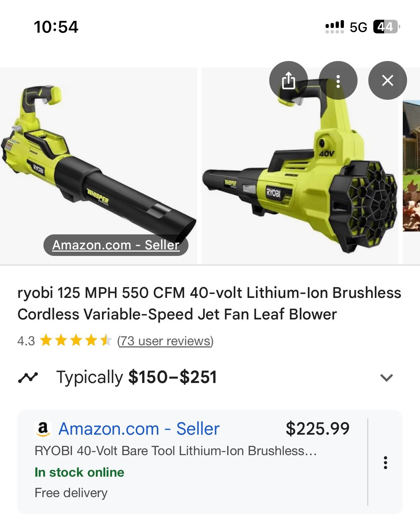The height and width of the screenshot is (514, 420).
Task: Tap the ryobi 125 MPH leaf blower title
Action: pyautogui.click(x=209, y=303)
